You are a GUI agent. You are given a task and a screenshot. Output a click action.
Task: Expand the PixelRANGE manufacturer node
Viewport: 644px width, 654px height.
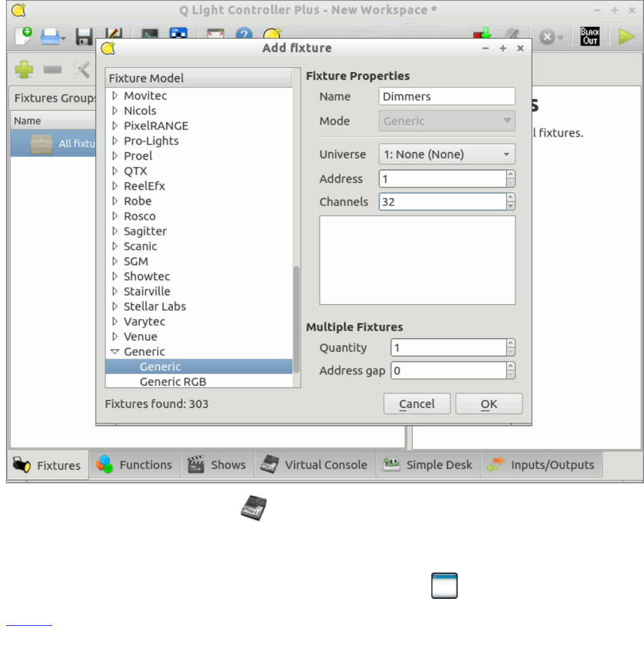114,126
